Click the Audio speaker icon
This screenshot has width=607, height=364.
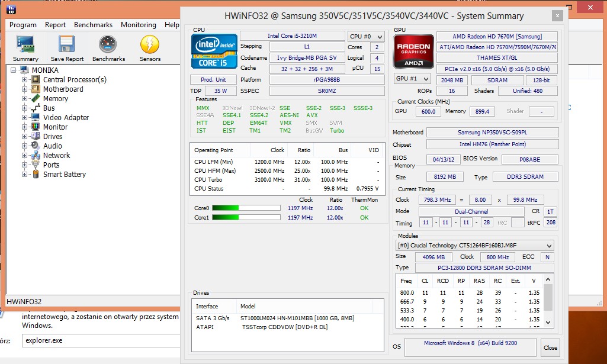pyautogui.click(x=36, y=146)
